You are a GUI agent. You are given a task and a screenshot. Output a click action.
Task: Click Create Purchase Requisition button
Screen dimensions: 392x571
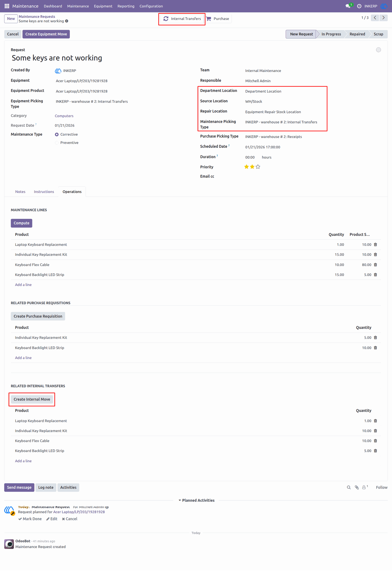pyautogui.click(x=38, y=316)
